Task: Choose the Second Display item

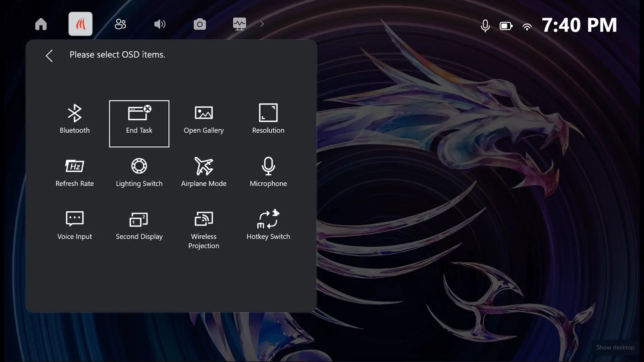Action: [x=139, y=225]
